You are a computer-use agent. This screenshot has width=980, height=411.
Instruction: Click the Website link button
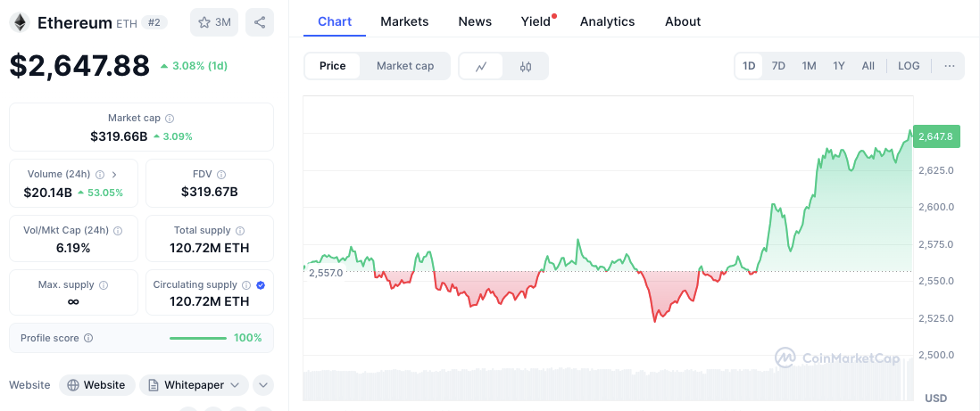pyautogui.click(x=97, y=385)
